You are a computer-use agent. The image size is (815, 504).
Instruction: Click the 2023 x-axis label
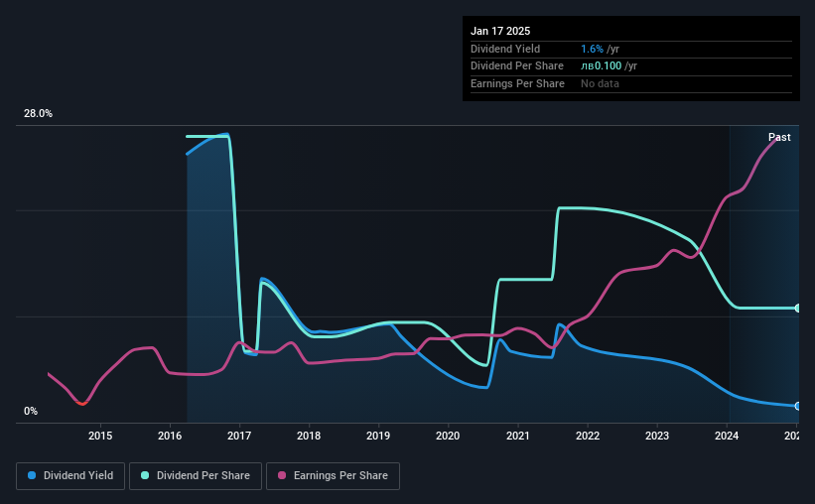pos(657,436)
